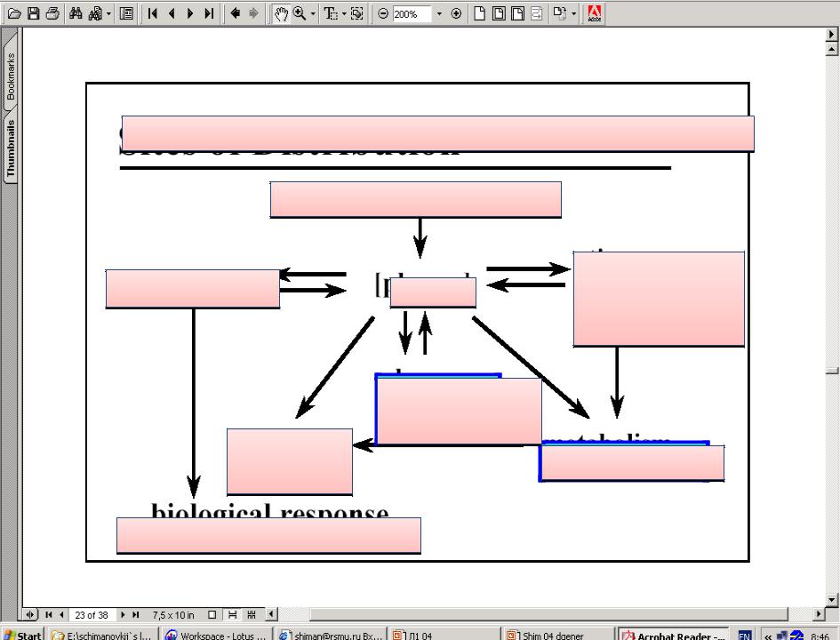Click the Zoom Out minus button

point(382,13)
